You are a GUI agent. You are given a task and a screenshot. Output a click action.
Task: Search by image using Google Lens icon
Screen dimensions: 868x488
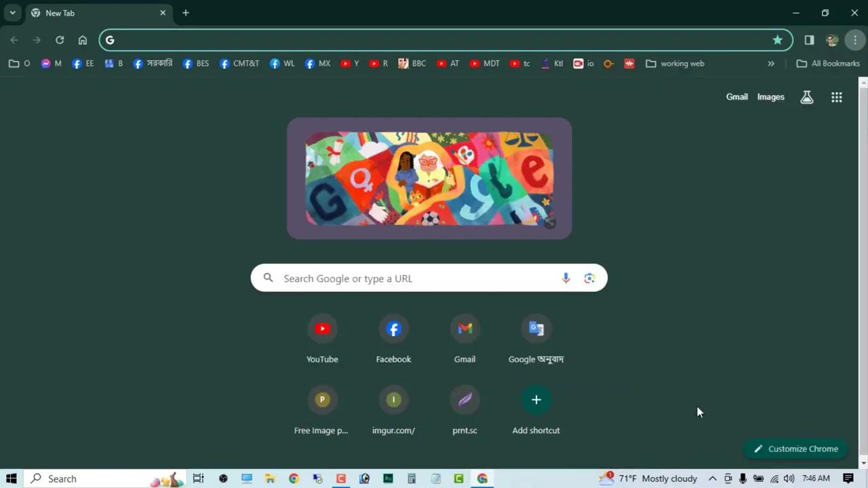pos(589,278)
